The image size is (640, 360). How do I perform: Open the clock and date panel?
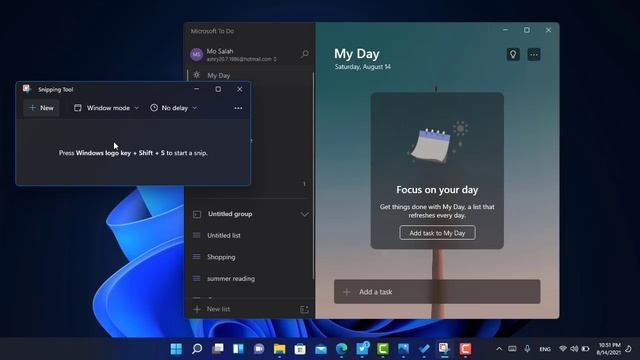pos(609,349)
